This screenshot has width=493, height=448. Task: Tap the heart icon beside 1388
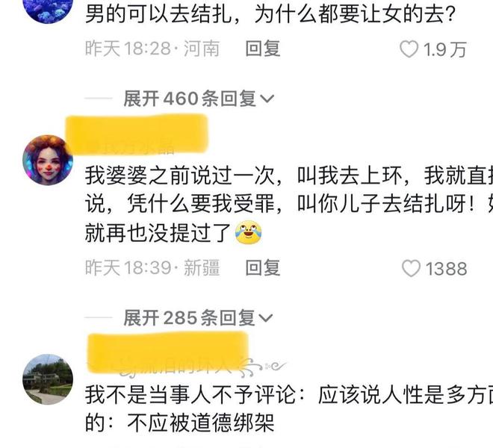click(411, 269)
